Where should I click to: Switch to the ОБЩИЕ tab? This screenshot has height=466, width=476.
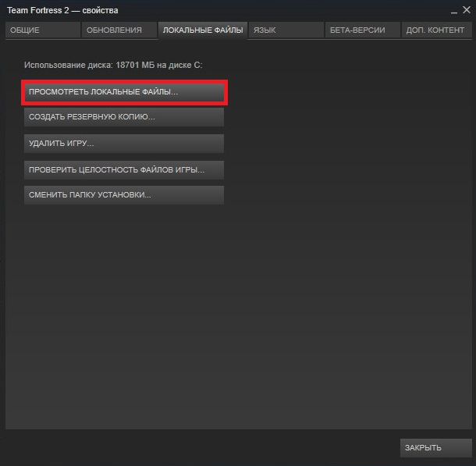(43, 30)
